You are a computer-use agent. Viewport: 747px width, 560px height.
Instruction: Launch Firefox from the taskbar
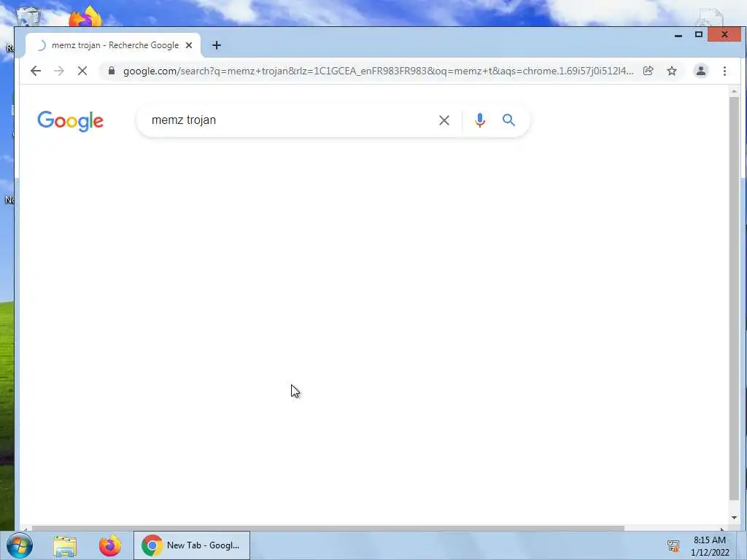(110, 545)
